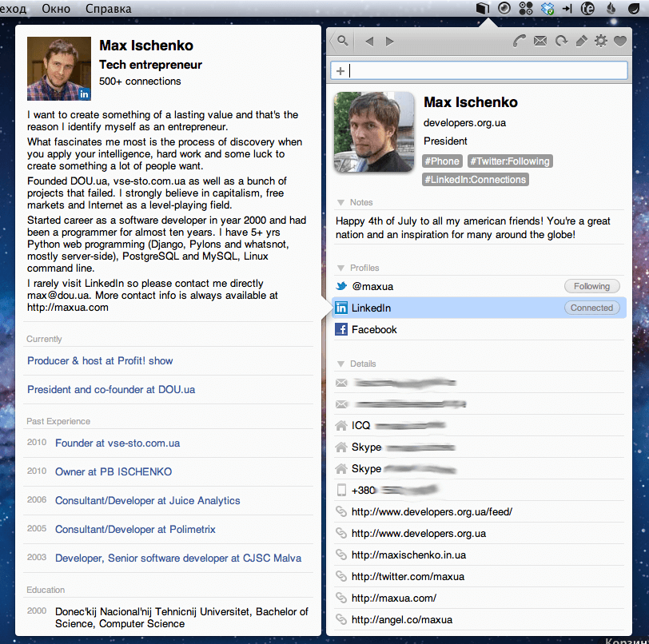Open President and co-founder at DOU.ua
Screen dimensions: 649x644
(111, 389)
